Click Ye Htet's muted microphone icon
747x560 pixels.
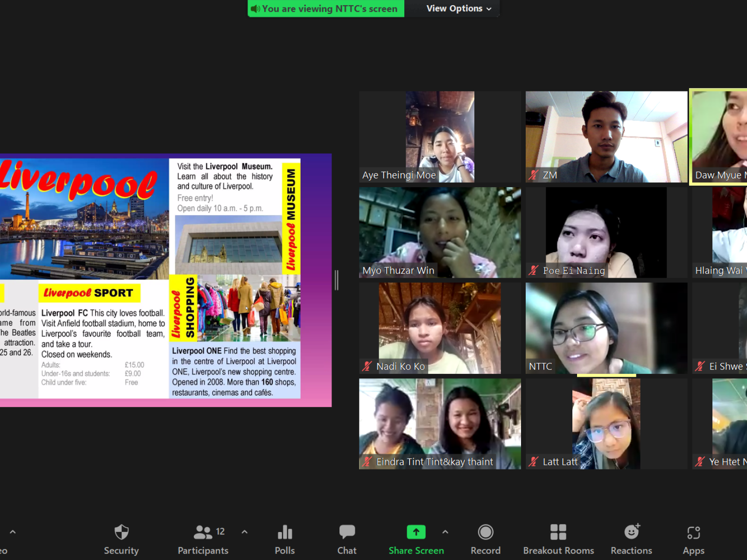[x=700, y=462]
